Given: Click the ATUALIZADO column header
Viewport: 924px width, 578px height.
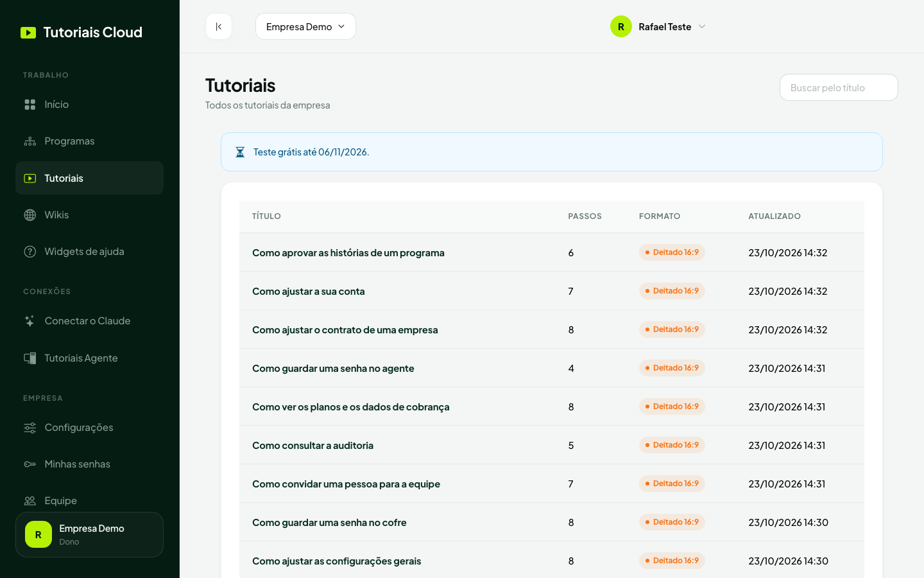Looking at the screenshot, I should pyautogui.click(x=774, y=216).
